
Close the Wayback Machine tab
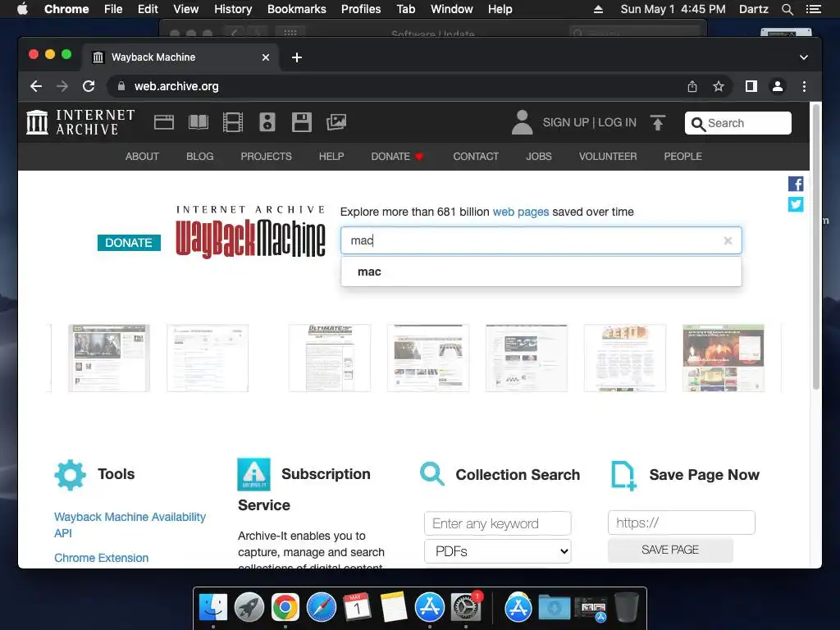coord(266,57)
